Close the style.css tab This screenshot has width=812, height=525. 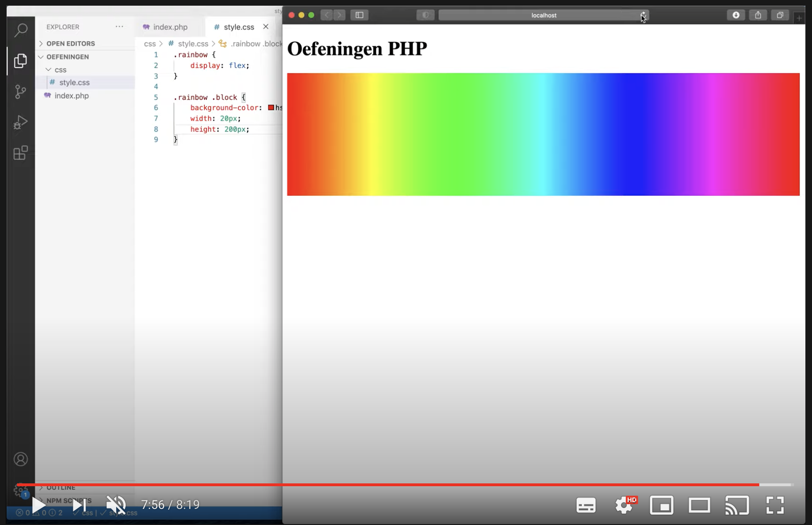(266, 27)
